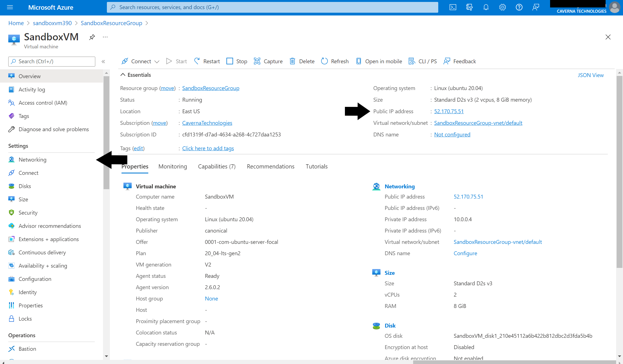Open the Help question mark icon
This screenshot has height=364, width=623.
(519, 7)
